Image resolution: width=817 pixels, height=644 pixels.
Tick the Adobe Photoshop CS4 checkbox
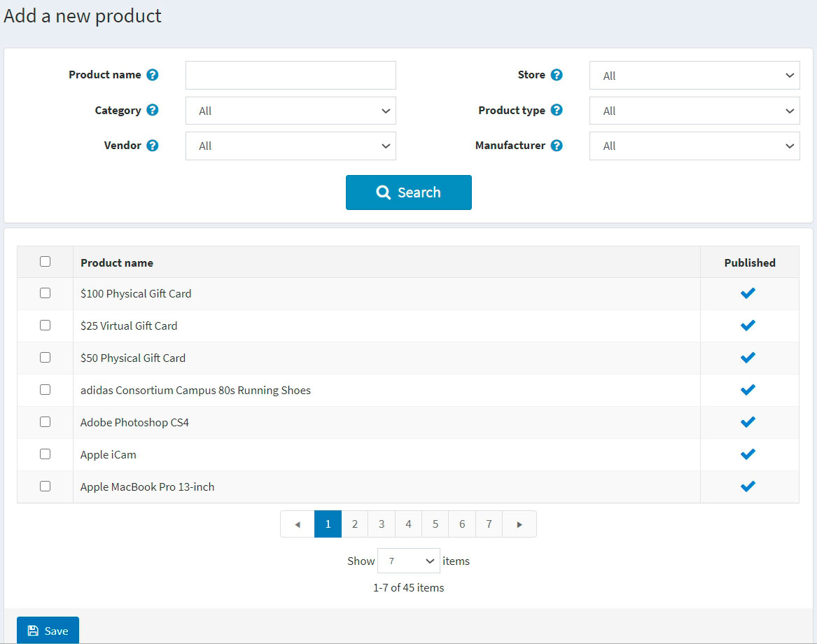[x=46, y=422]
